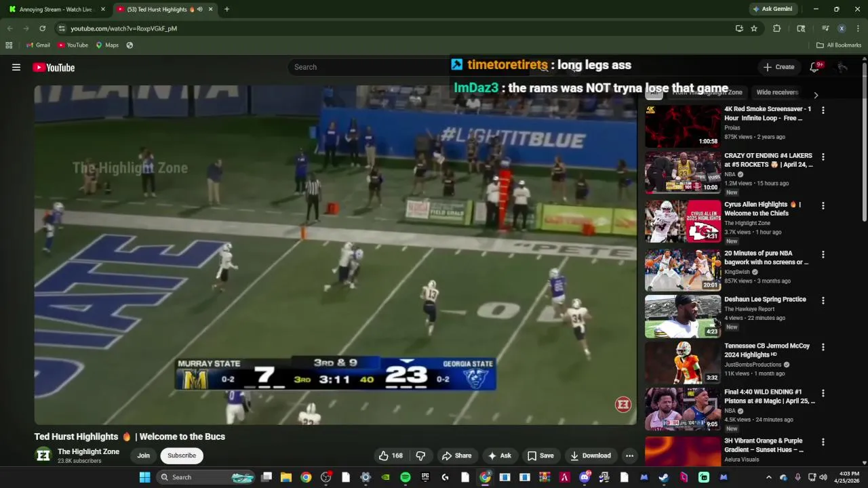
Task: Subscribe to The Highlight Zone
Action: pos(182,455)
